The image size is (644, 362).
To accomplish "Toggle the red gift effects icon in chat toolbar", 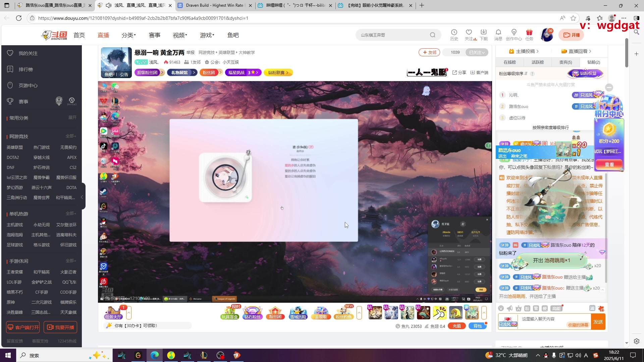I will pyautogui.click(x=601, y=308).
